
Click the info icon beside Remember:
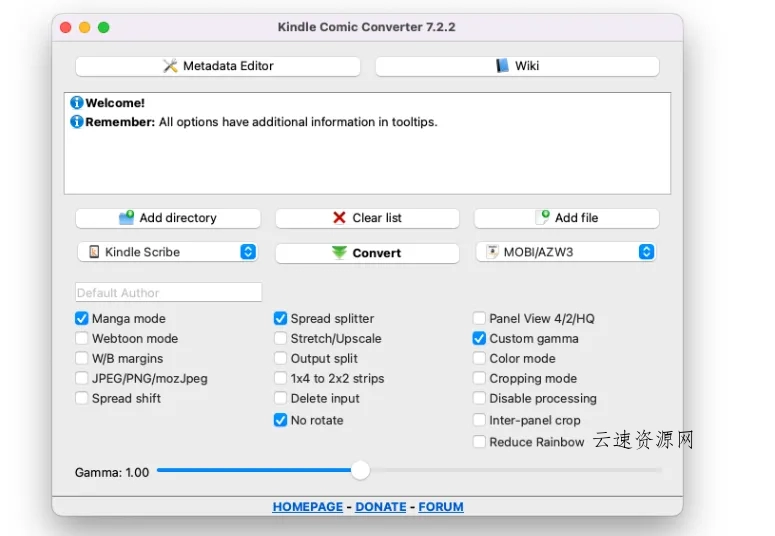[x=77, y=121]
